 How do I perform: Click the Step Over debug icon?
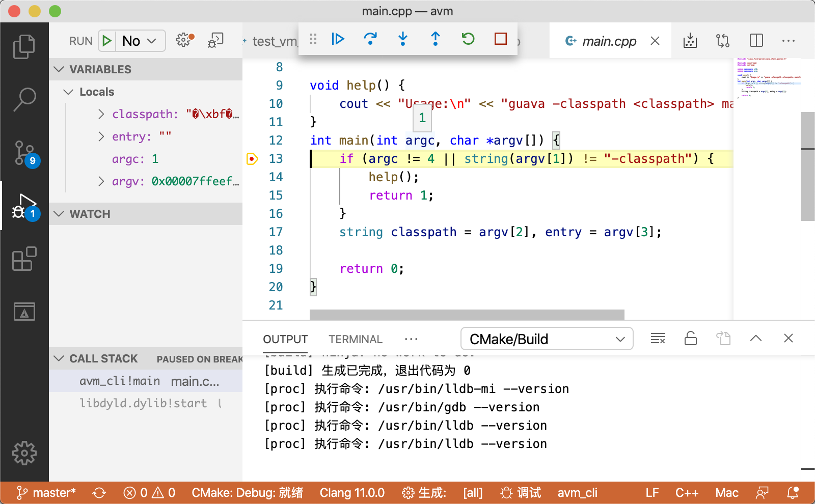(x=370, y=39)
